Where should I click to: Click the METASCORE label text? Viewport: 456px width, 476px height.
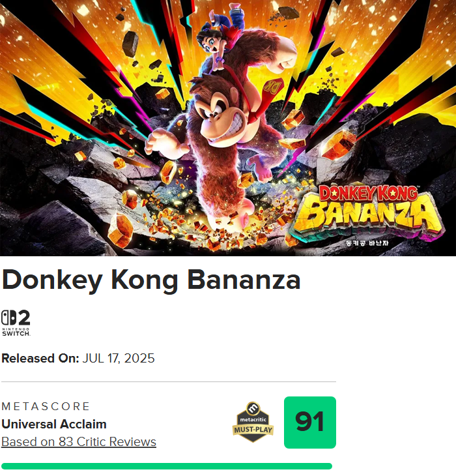tap(46, 406)
